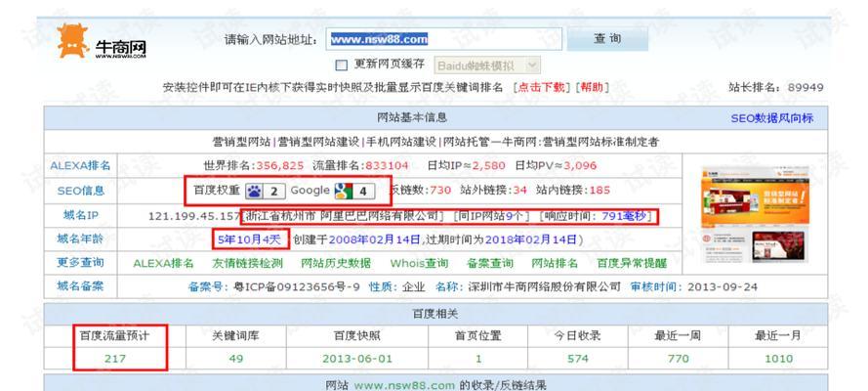Screen dimensions: 868x391
Task: Click daily PV value 3,096
Action: pos(580,165)
